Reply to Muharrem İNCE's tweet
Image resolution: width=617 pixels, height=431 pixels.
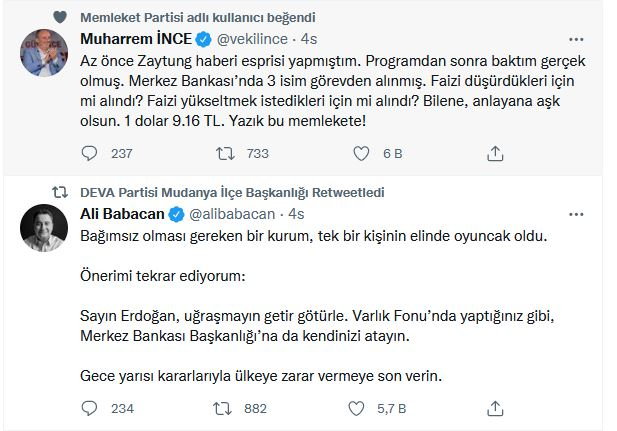coord(90,153)
